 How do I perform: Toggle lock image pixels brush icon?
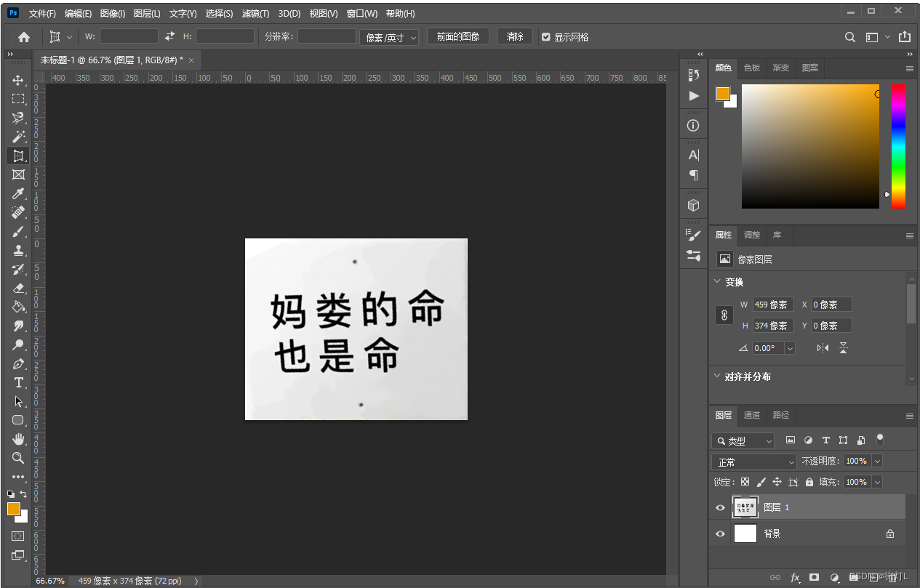[761, 482]
